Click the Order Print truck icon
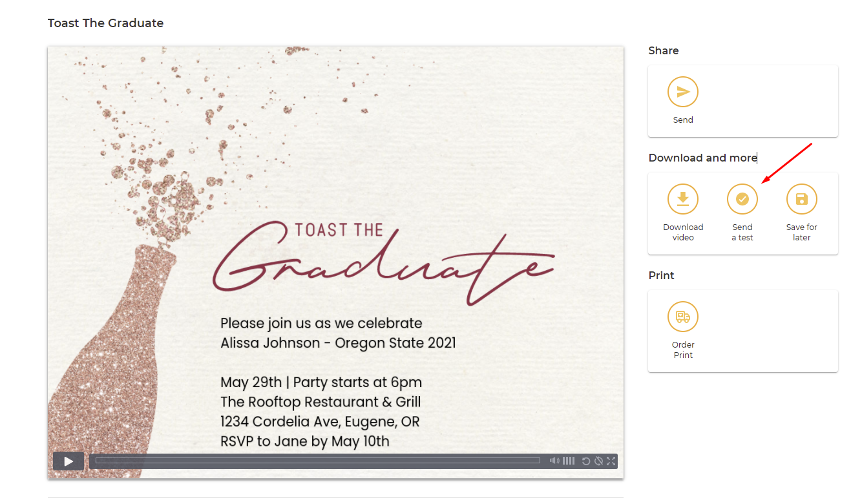 coord(683,317)
